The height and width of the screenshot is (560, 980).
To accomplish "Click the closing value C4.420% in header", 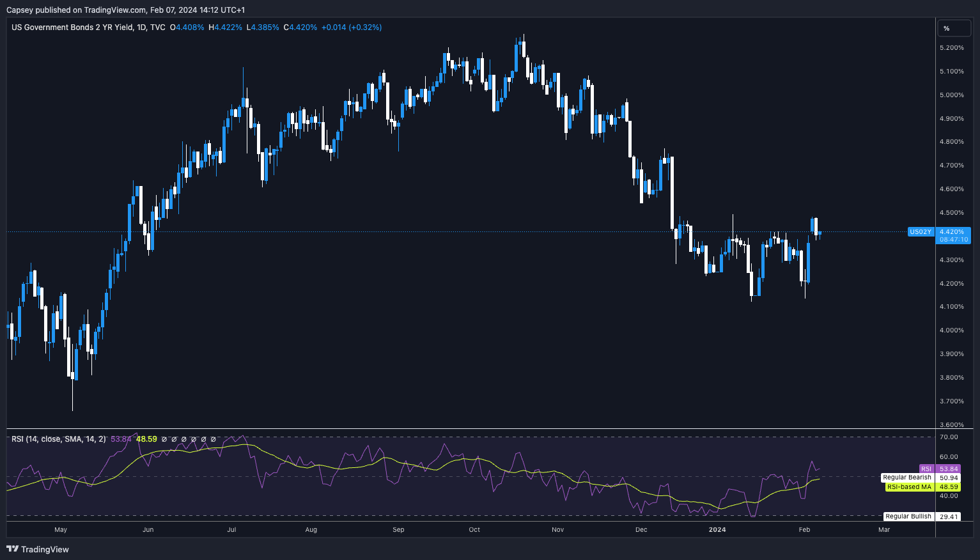I will tap(300, 27).
